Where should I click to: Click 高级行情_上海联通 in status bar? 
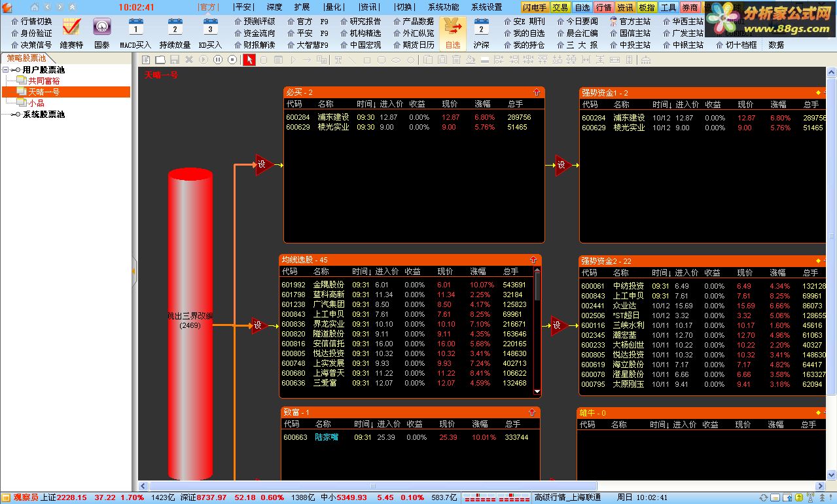567,497
